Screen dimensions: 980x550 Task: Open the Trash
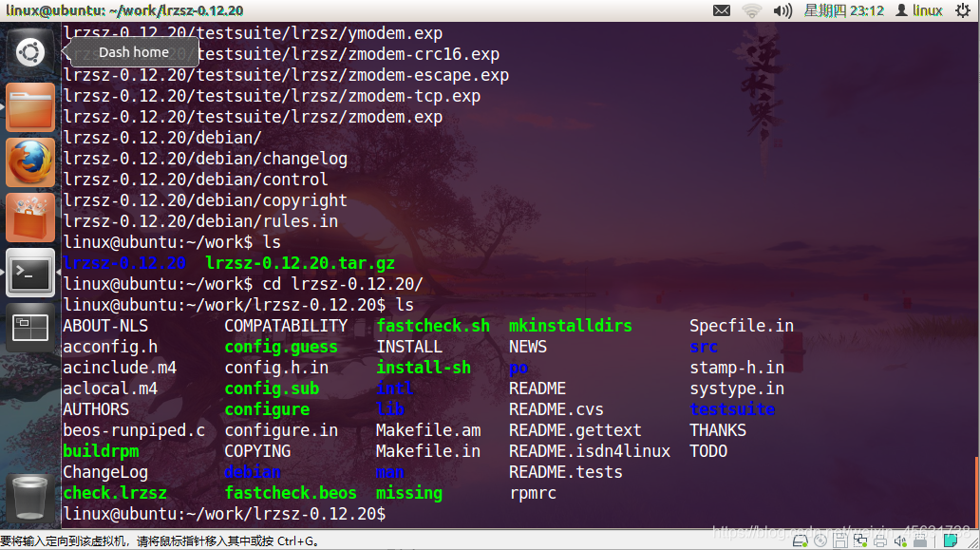click(x=29, y=498)
